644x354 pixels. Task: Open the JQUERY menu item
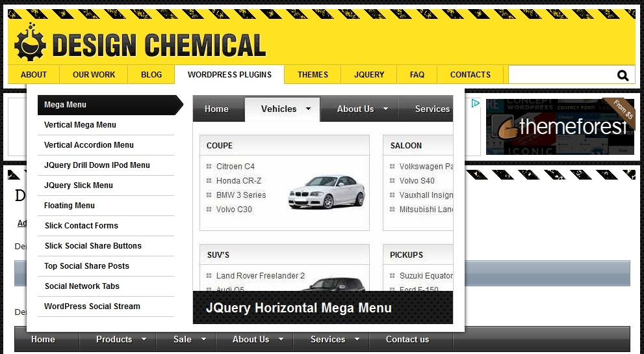click(369, 75)
